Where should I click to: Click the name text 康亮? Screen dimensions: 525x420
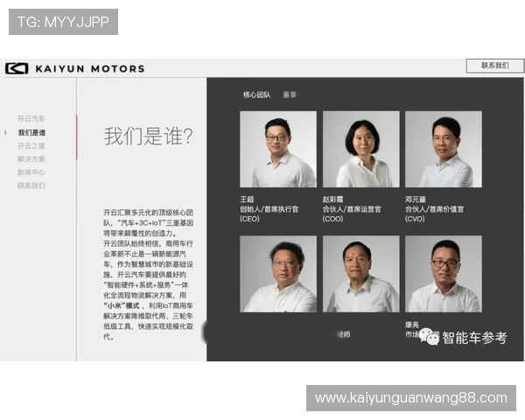tap(412, 325)
